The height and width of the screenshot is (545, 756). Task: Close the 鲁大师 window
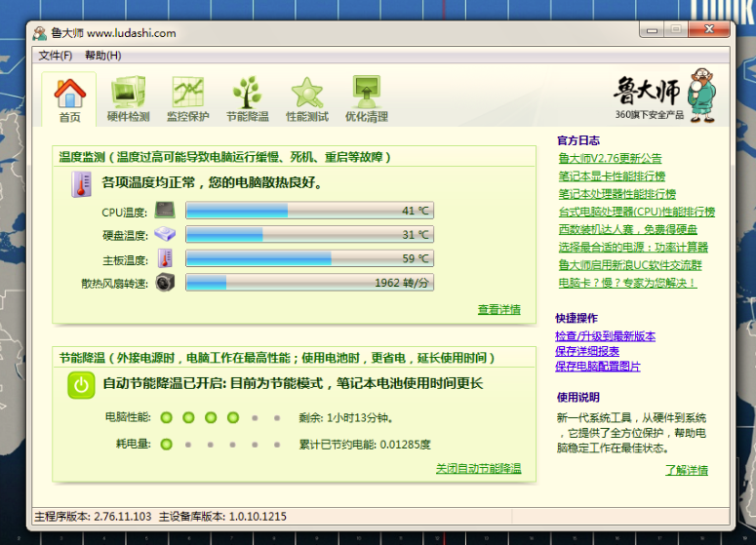709,29
